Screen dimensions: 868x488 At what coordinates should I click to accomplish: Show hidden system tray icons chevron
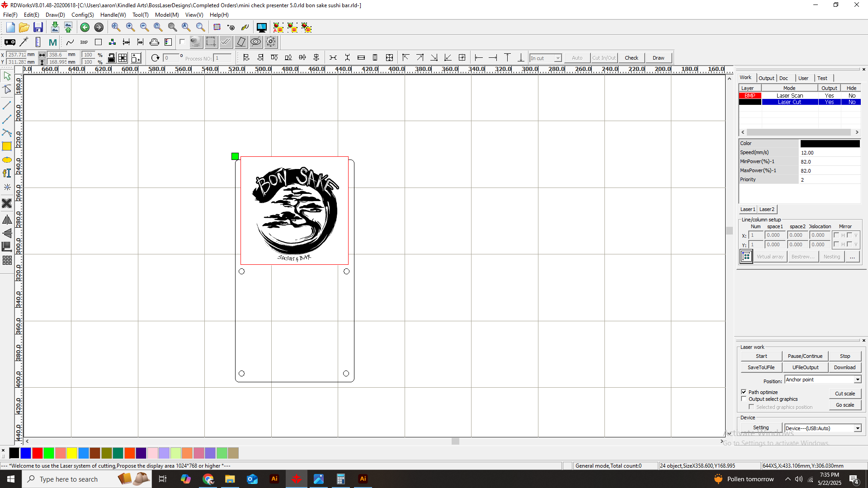(788, 479)
